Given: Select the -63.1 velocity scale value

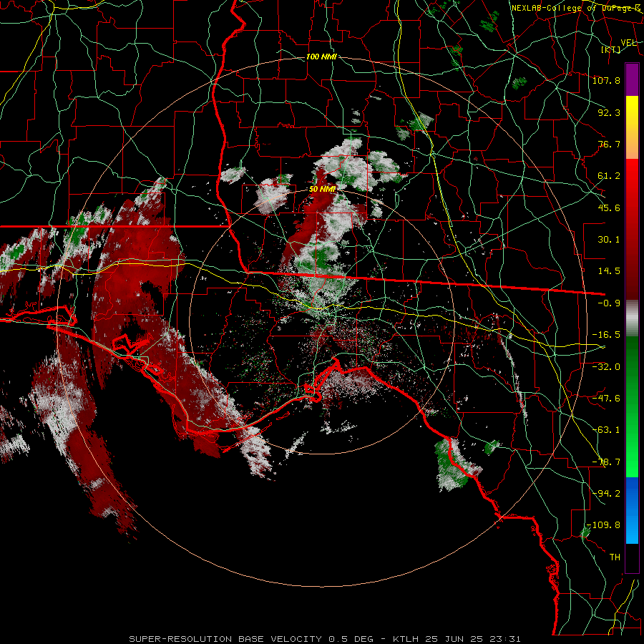Looking at the screenshot, I should (606, 430).
